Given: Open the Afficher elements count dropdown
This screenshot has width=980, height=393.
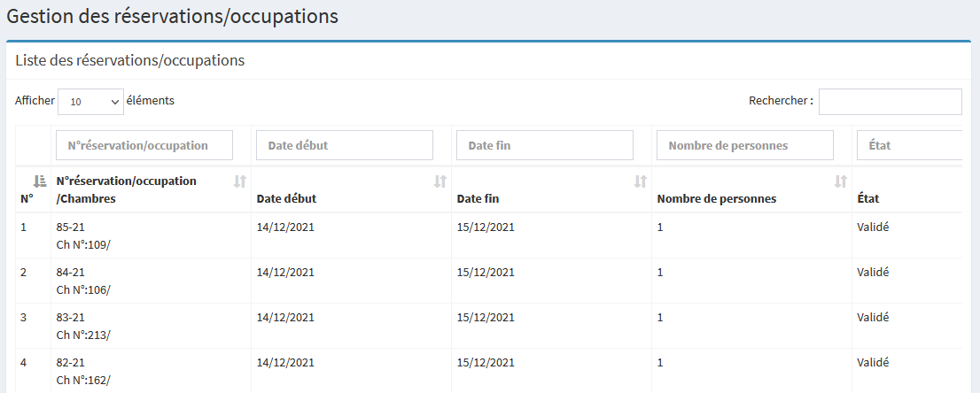Looking at the screenshot, I should (90, 102).
